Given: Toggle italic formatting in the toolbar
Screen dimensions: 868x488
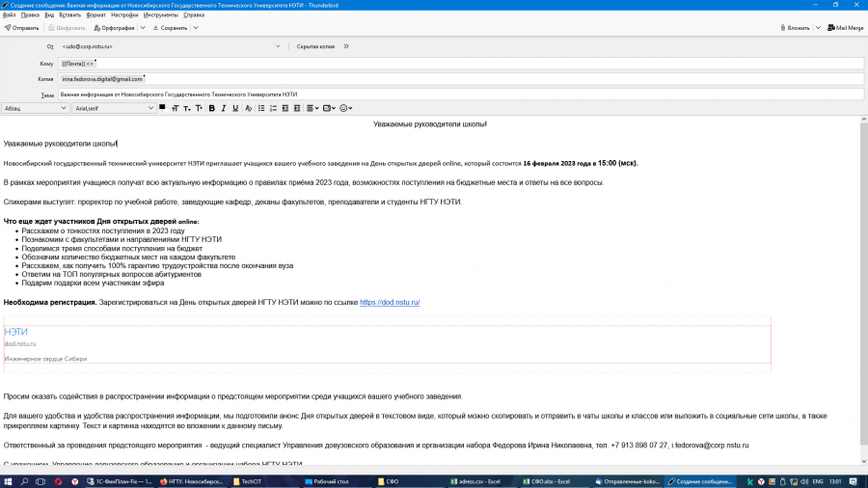Looking at the screenshot, I should (x=224, y=108).
